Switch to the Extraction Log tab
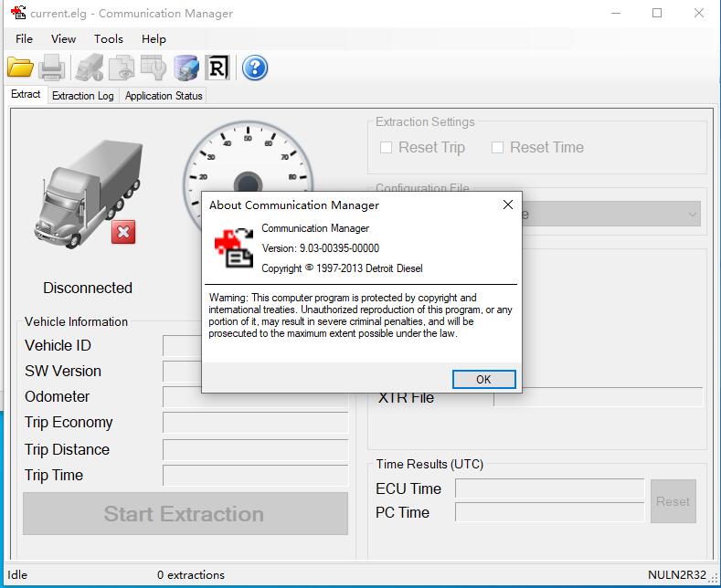Image resolution: width=721 pixels, height=588 pixels. 83,96
